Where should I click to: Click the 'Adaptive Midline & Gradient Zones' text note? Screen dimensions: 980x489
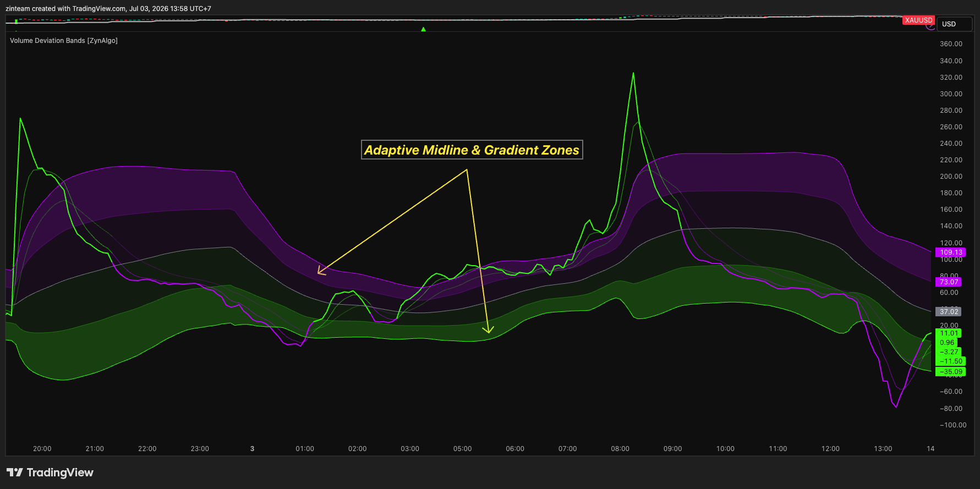tap(472, 150)
